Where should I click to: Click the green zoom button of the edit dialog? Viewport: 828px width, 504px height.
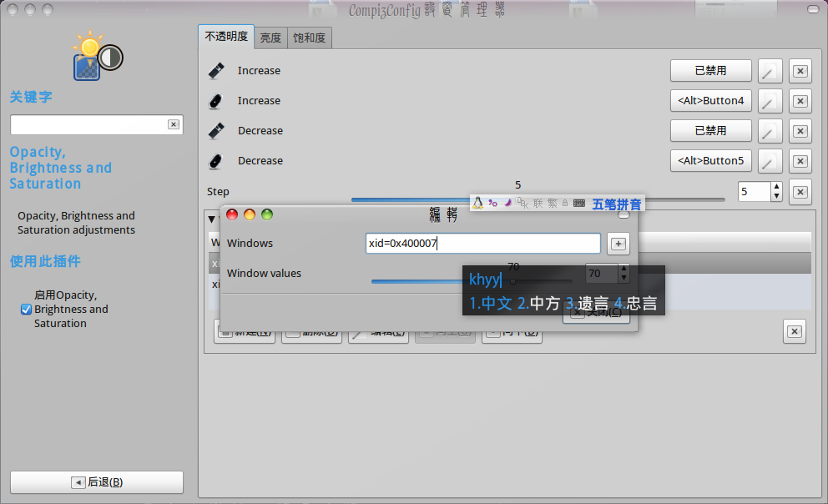(267, 214)
